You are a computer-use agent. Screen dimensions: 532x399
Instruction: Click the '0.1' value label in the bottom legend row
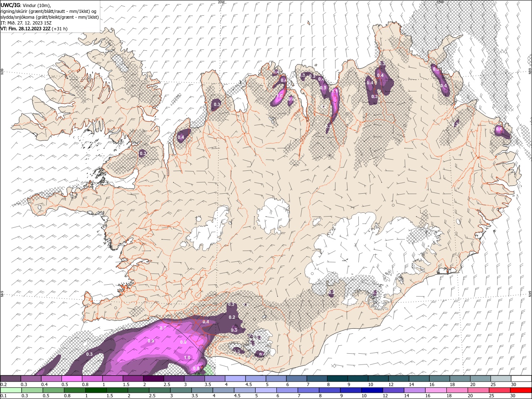pyautogui.click(x=3, y=396)
